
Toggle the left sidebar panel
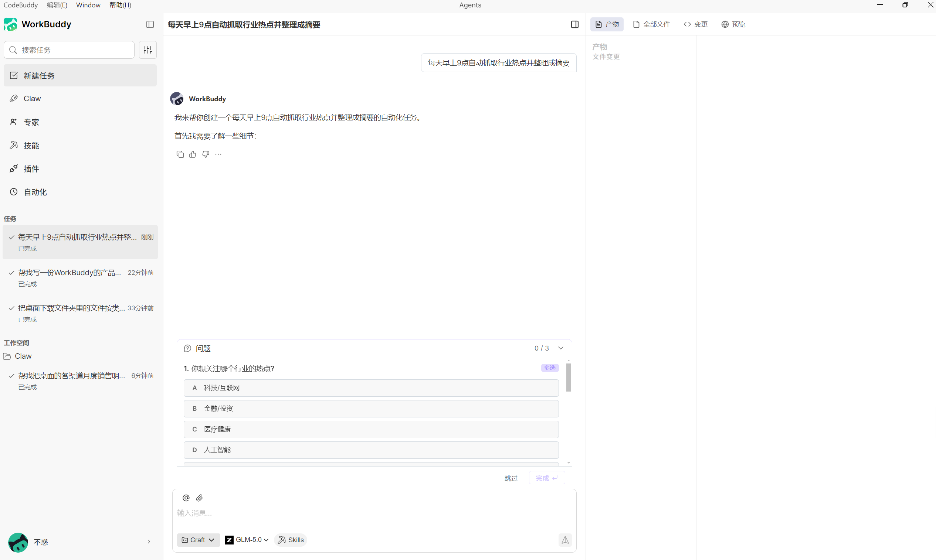pos(150,24)
